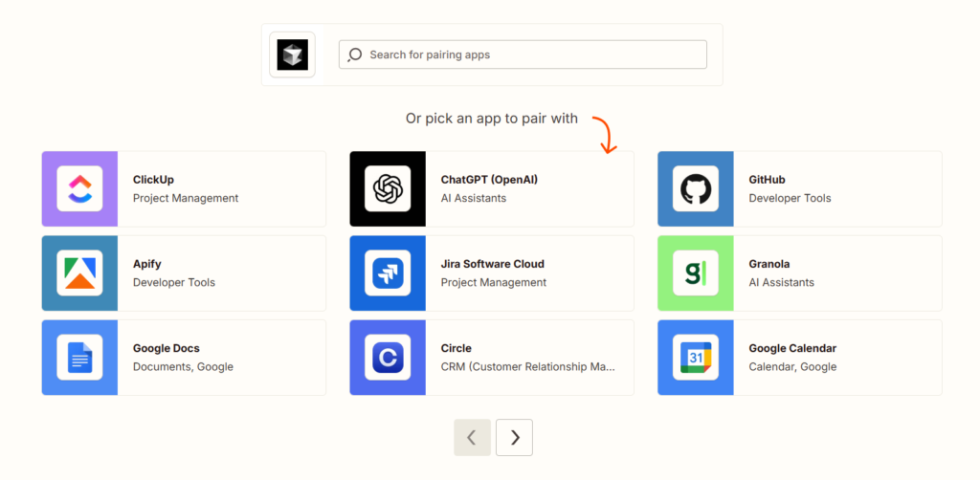Click the ClickUp app icon
This screenshot has height=480, width=980.
point(79,188)
